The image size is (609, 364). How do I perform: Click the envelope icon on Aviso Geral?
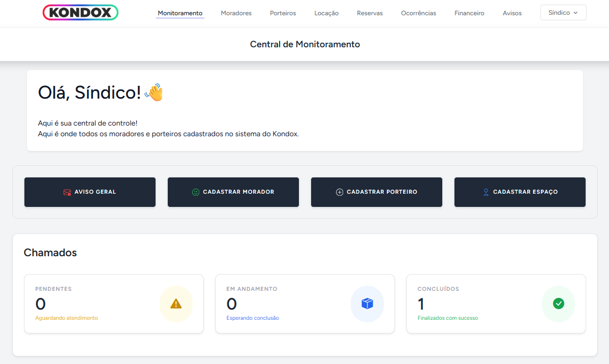click(67, 192)
